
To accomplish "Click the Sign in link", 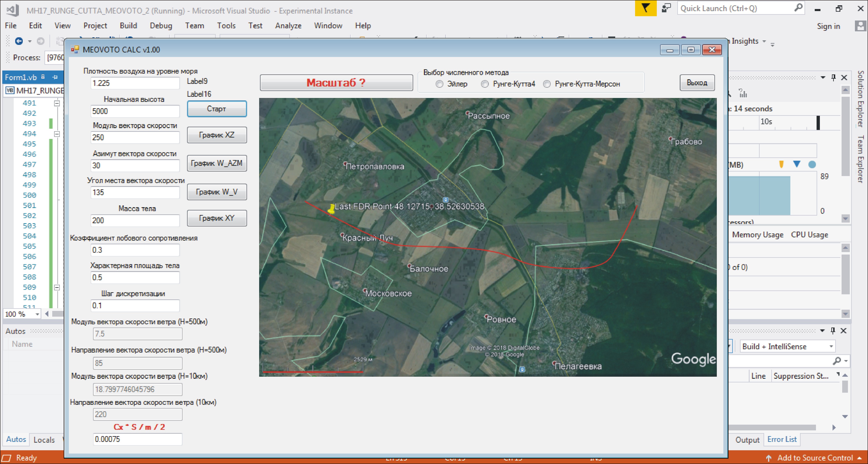I will pyautogui.click(x=828, y=26).
